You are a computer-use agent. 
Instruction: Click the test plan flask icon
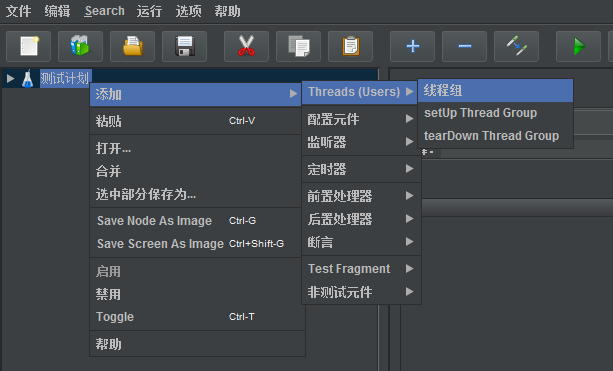point(27,79)
